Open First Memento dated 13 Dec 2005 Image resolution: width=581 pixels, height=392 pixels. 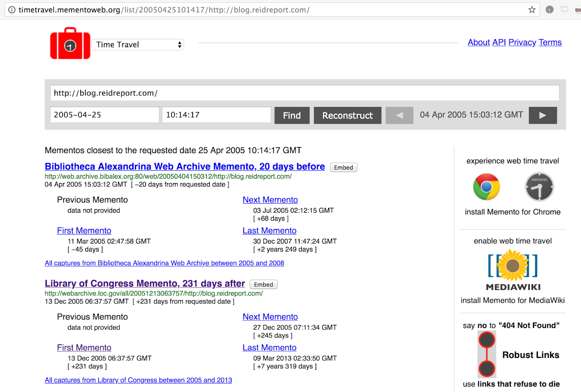click(x=84, y=348)
